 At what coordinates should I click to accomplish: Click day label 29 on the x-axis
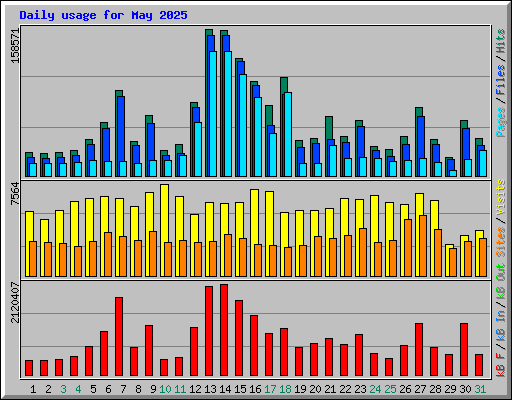click(x=450, y=389)
